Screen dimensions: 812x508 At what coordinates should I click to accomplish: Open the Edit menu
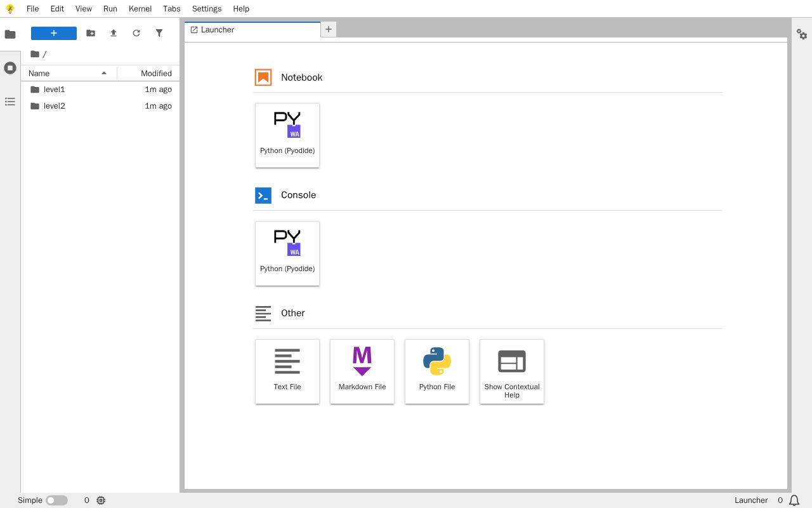[57, 9]
